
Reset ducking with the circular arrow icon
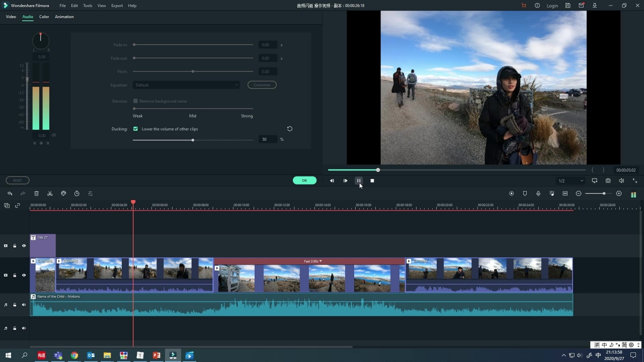pyautogui.click(x=289, y=129)
